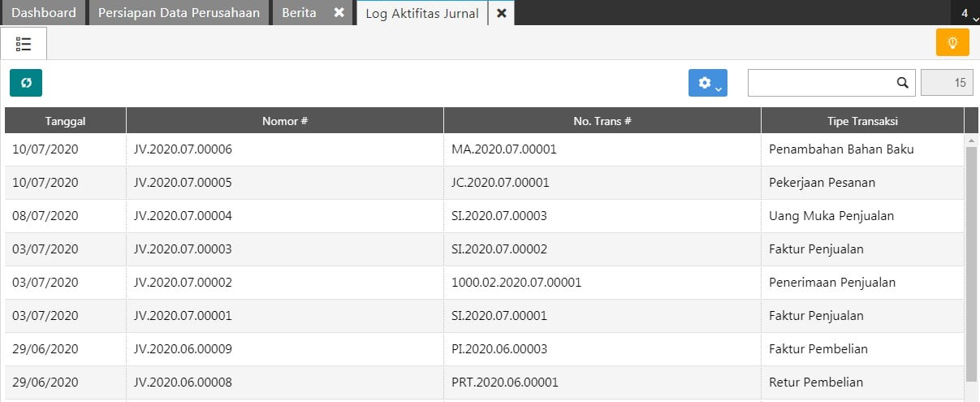Click the table vertical scrollbar
Screen dimensions: 980x402
[x=971, y=264]
